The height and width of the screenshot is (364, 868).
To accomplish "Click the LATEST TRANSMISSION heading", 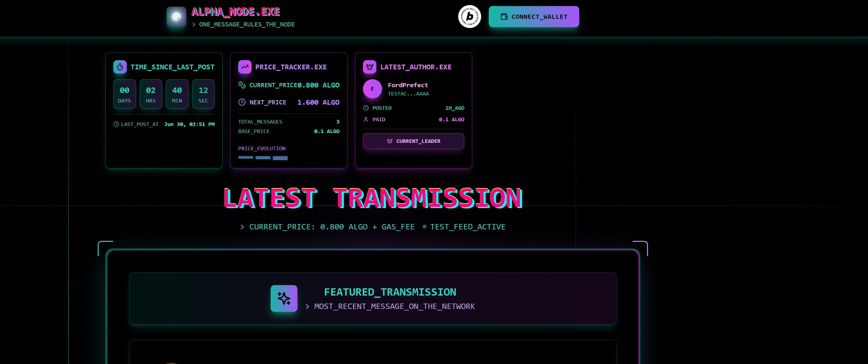I will click(373, 198).
